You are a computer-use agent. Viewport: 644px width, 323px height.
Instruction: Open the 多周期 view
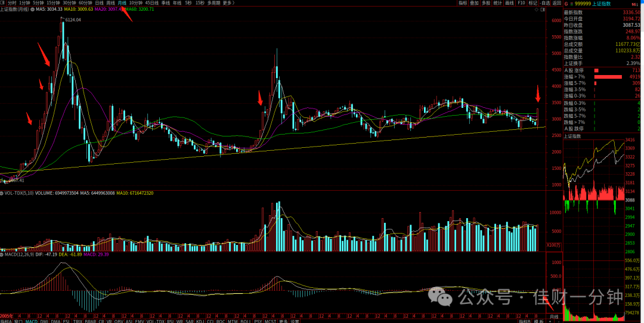213,3
